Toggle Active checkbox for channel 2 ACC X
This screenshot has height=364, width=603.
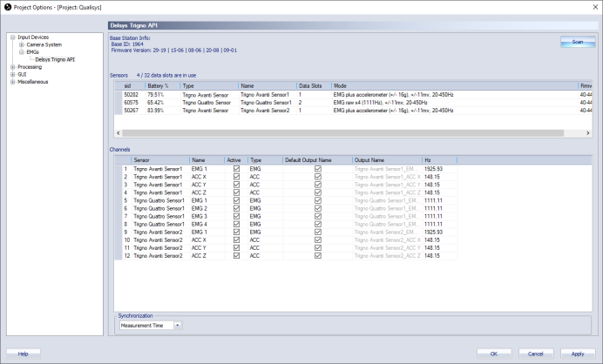pos(236,177)
